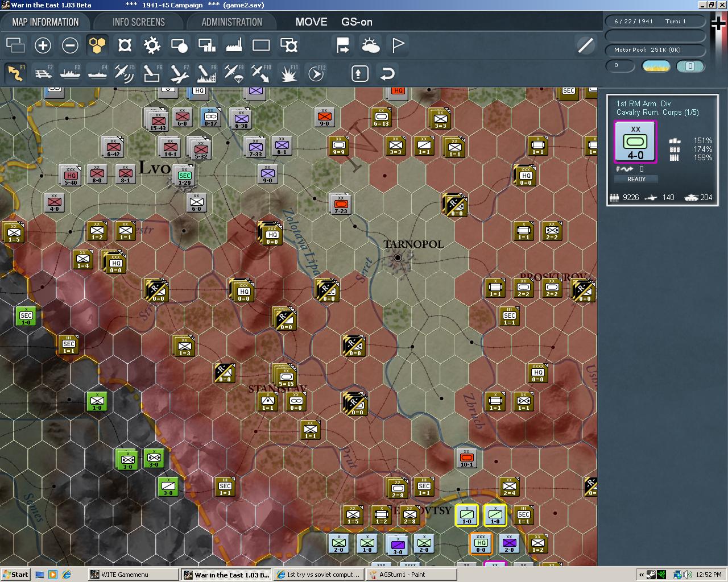Click the Internet Explorer quick launch icon

[67, 575]
